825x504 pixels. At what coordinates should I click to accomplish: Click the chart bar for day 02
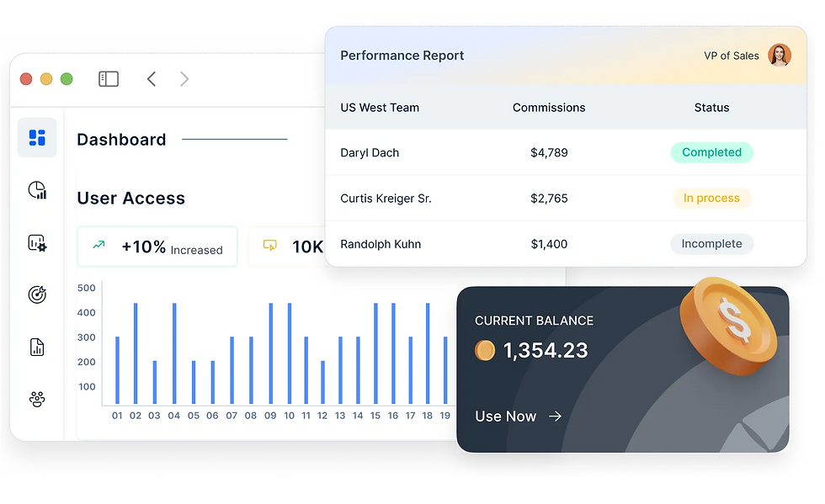click(136, 353)
